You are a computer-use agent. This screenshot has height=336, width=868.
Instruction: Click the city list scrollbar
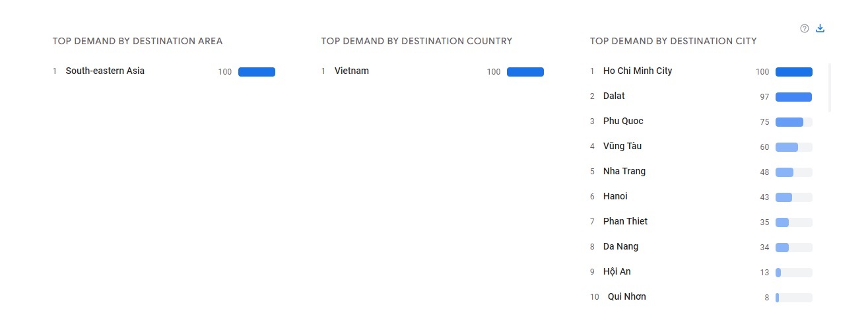point(829,88)
